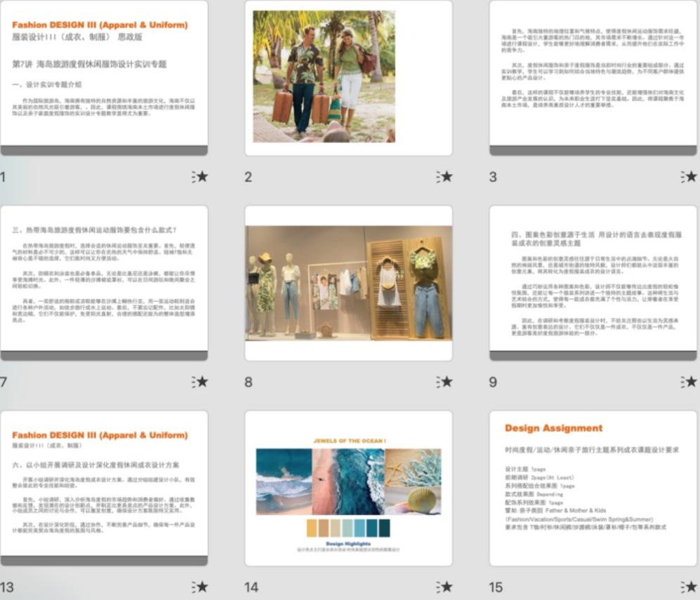Click the star icon beneath slide 9
Screen dimensions: 700x600
[x=689, y=382]
